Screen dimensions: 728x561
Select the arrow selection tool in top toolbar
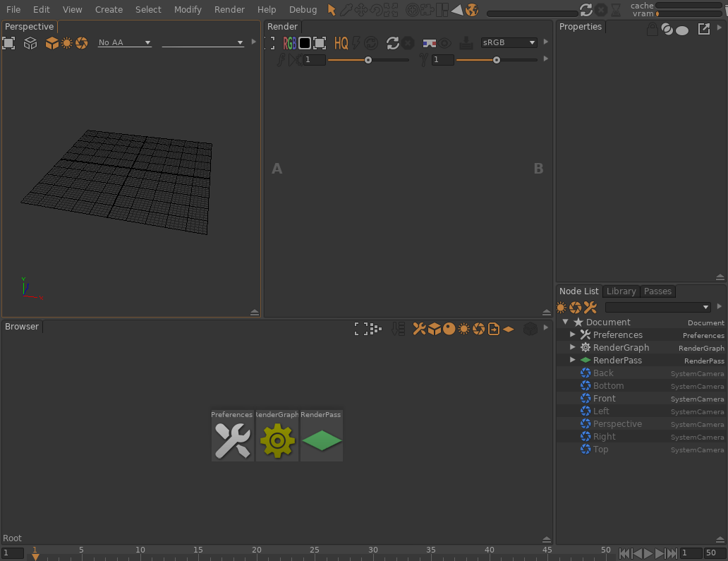332,10
